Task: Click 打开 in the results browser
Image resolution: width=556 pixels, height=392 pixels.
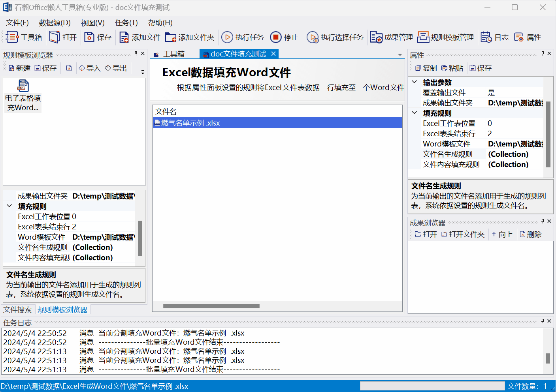Action: pos(426,234)
